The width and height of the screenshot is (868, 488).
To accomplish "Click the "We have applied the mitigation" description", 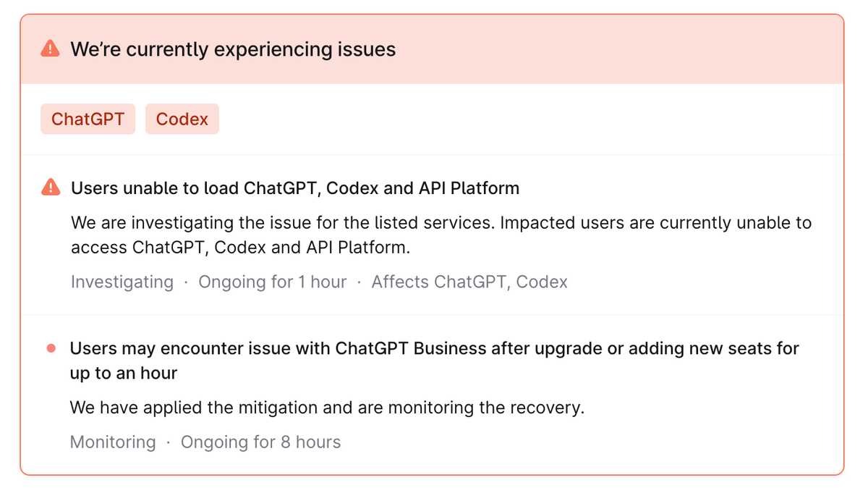I will (326, 408).
